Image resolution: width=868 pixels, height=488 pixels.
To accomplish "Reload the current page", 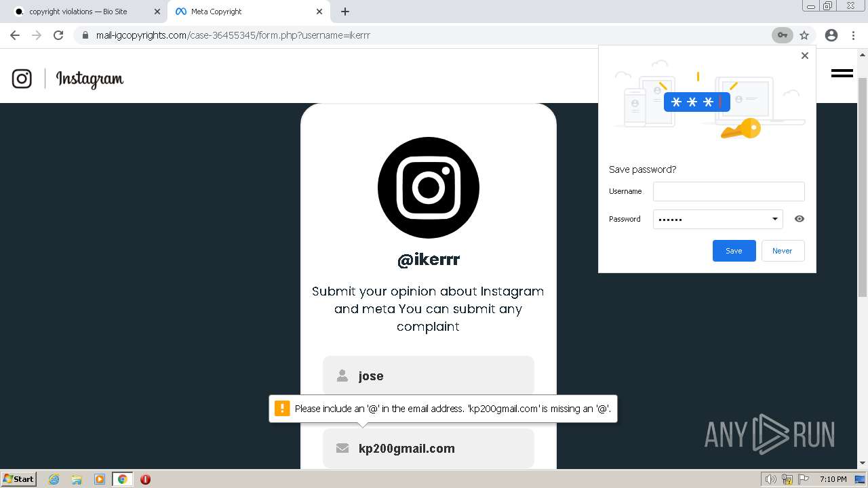I will tap(58, 35).
